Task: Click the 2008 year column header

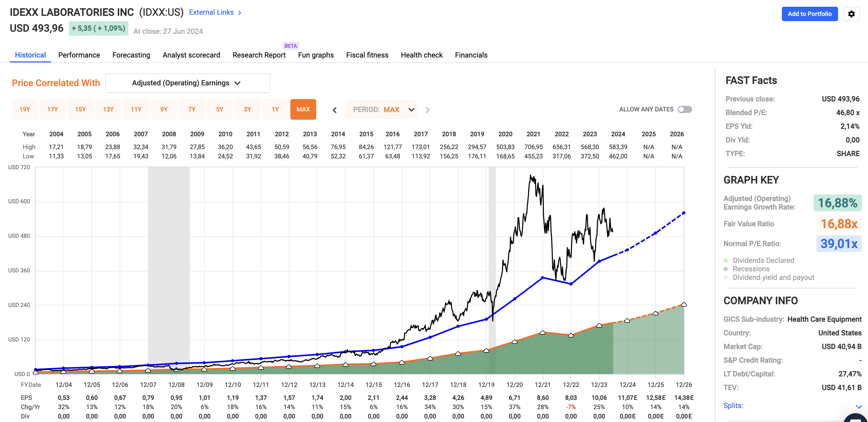Action: (169, 134)
